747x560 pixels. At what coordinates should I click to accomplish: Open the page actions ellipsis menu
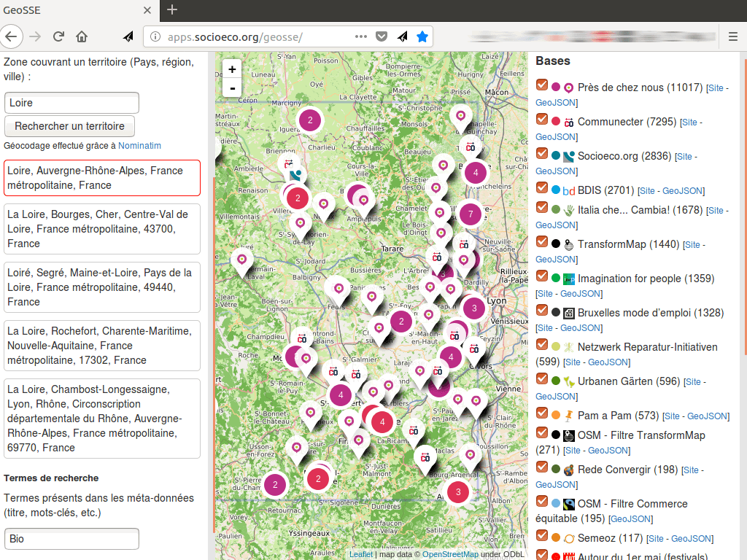click(x=360, y=35)
